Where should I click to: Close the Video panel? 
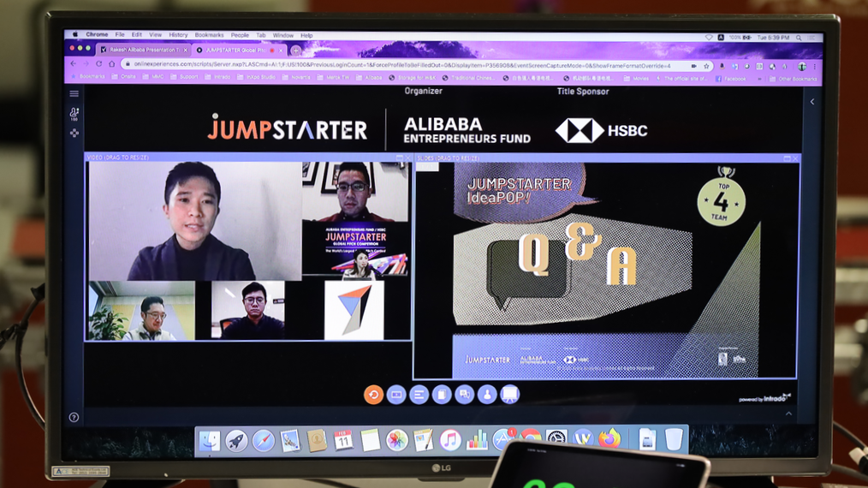point(408,158)
